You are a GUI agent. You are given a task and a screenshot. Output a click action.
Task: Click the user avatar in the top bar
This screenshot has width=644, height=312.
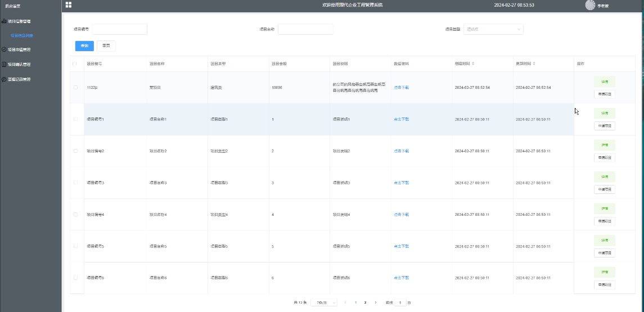click(x=590, y=5)
